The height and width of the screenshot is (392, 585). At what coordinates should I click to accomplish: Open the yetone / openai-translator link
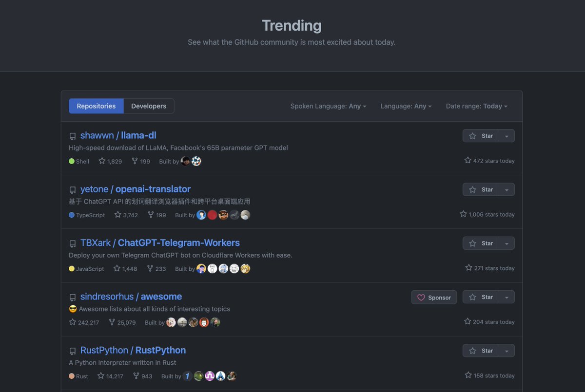pyautogui.click(x=136, y=189)
